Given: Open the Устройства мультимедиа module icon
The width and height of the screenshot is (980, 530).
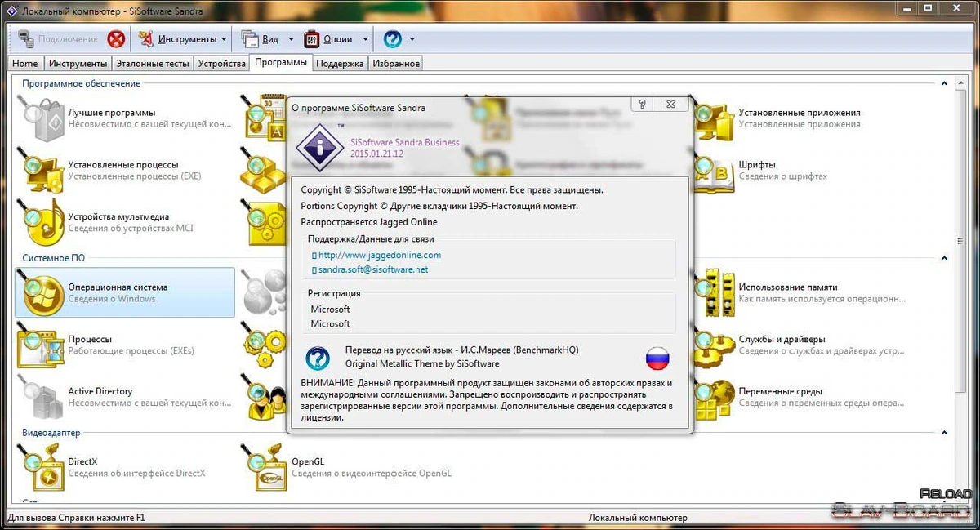Looking at the screenshot, I should click(x=41, y=223).
